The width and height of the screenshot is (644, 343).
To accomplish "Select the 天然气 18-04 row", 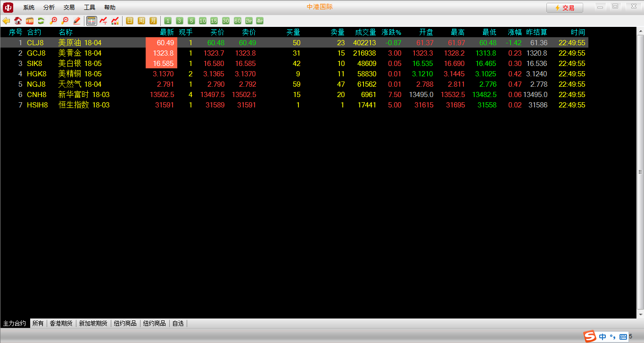I will tap(294, 84).
